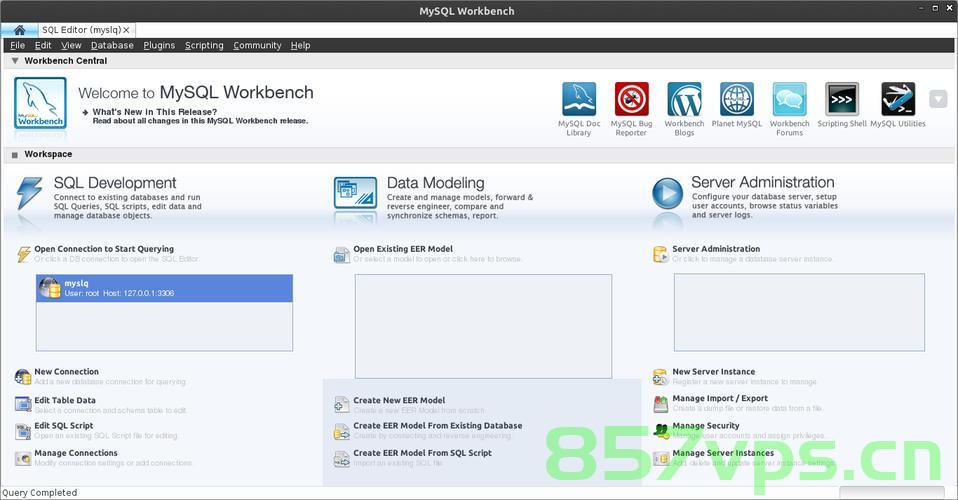The width and height of the screenshot is (958, 500).
Task: Click the New Server Instance icon
Action: [660, 377]
